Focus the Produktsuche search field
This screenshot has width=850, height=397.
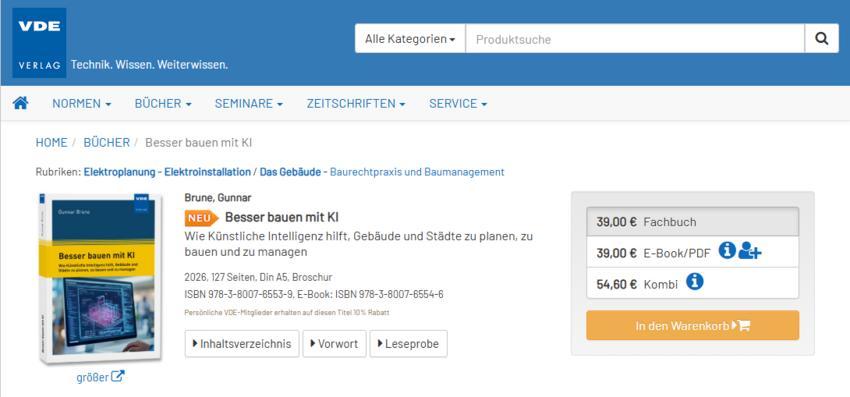635,39
